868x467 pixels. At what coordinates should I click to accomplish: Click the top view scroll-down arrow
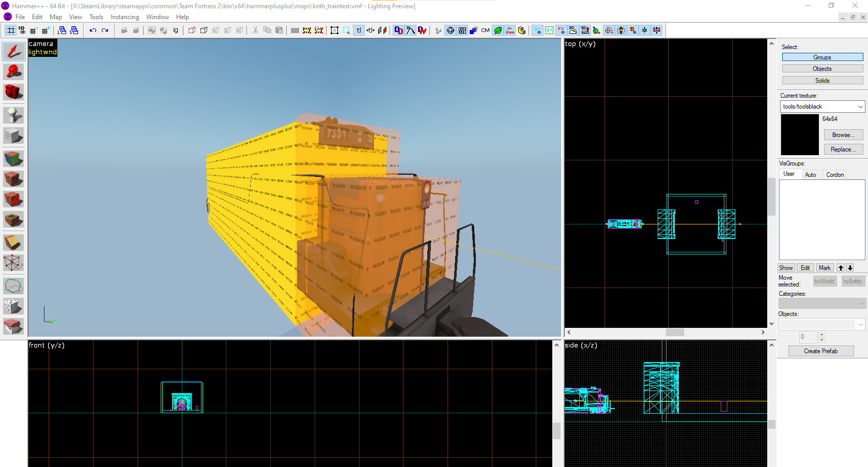click(771, 324)
